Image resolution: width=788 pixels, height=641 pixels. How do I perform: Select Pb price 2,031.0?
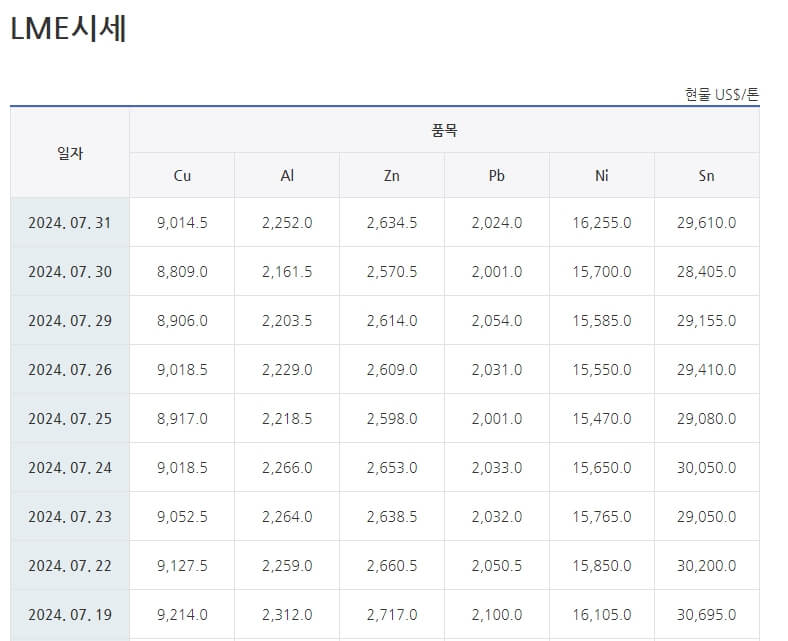click(497, 370)
